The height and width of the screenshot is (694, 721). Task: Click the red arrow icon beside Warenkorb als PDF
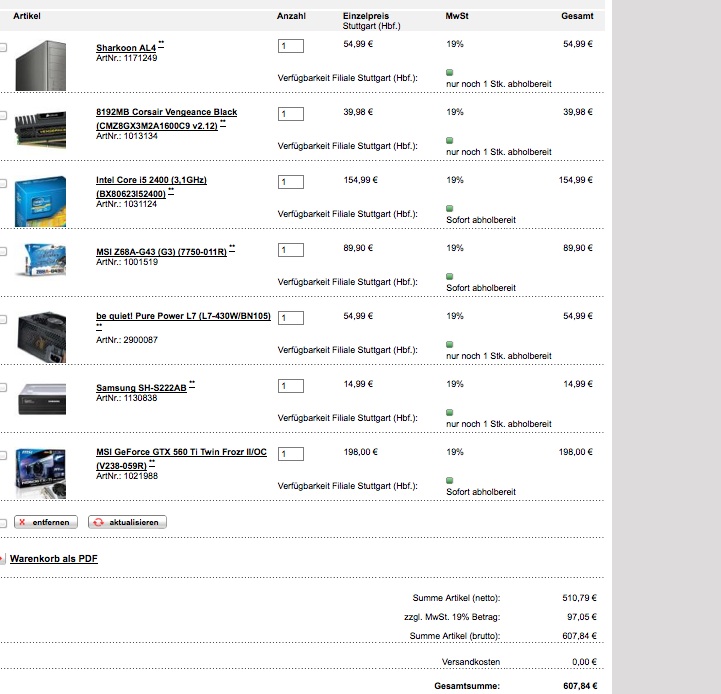[2, 559]
